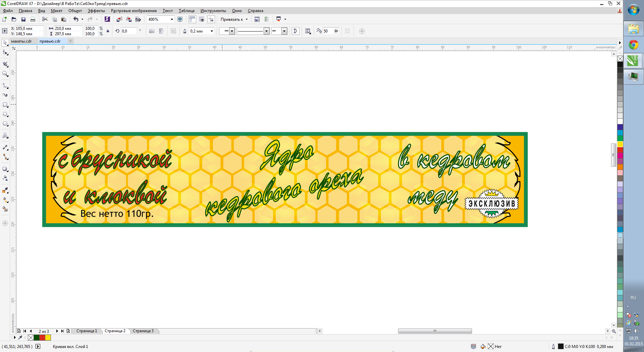This screenshot has width=644, height=352.
Task: Open the Инструменты menu
Action: click(213, 11)
